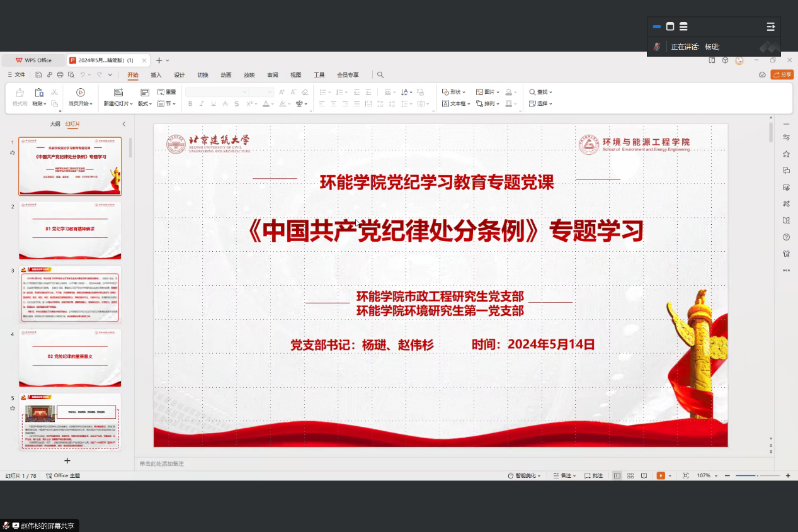Toggle italic formatting in the ribbon

[202, 104]
